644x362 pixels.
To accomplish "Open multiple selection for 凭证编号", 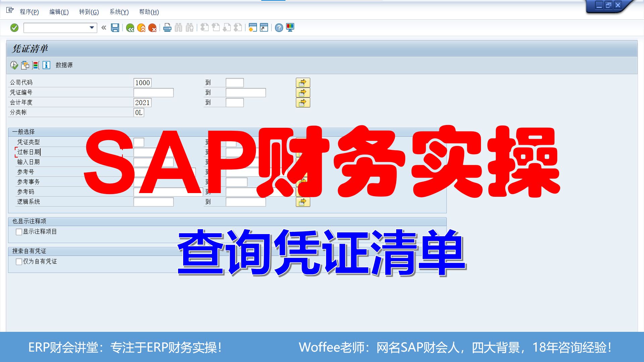I will [x=303, y=93].
